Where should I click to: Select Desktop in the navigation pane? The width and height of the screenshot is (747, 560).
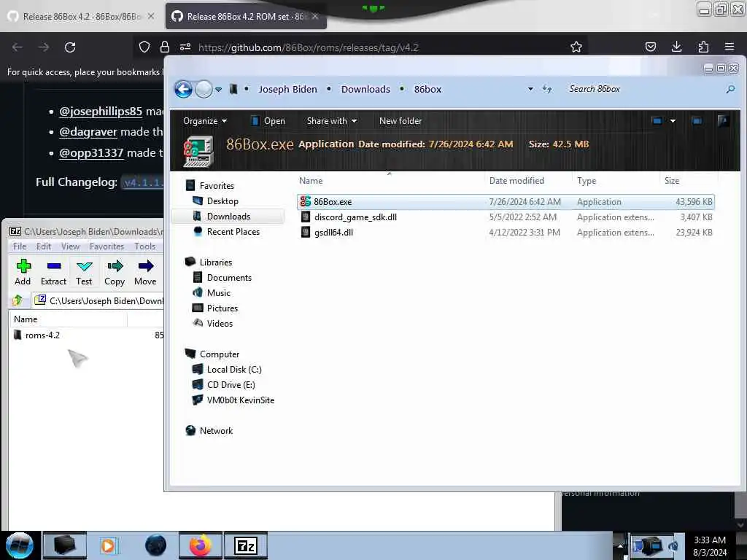coord(222,201)
